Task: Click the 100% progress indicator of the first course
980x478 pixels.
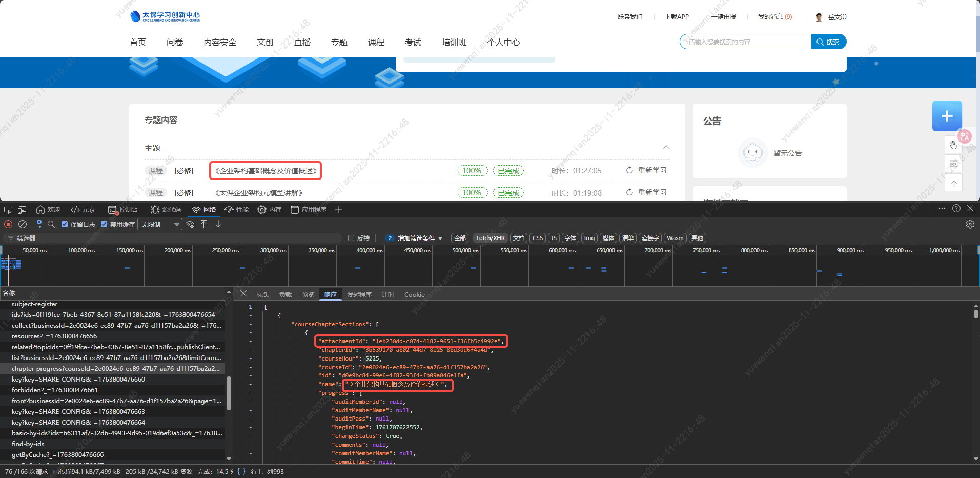Action: [472, 170]
